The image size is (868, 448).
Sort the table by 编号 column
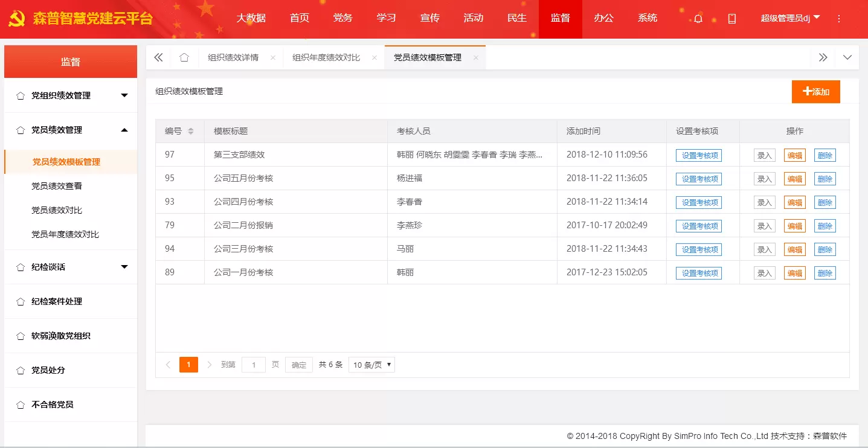pyautogui.click(x=191, y=131)
